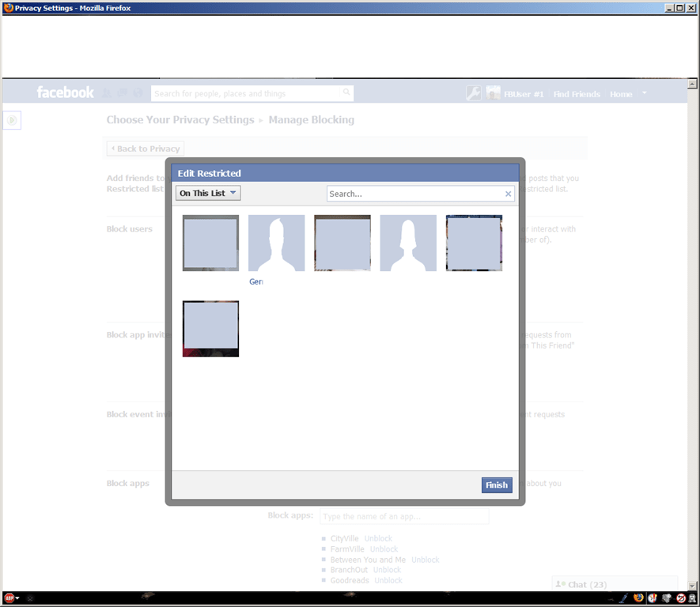The width and height of the screenshot is (700, 607).
Task: Click the Search field inside Edit Restricted dialog
Action: [419, 193]
